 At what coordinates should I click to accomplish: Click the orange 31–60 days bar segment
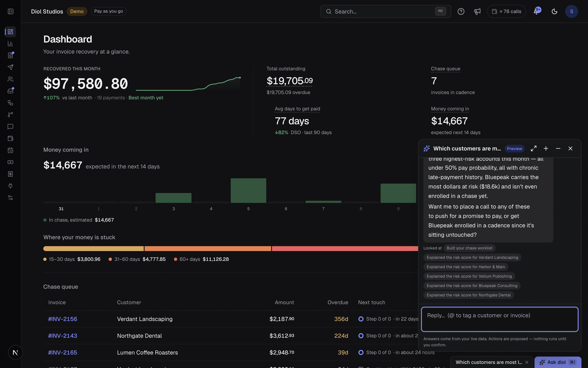click(208, 248)
